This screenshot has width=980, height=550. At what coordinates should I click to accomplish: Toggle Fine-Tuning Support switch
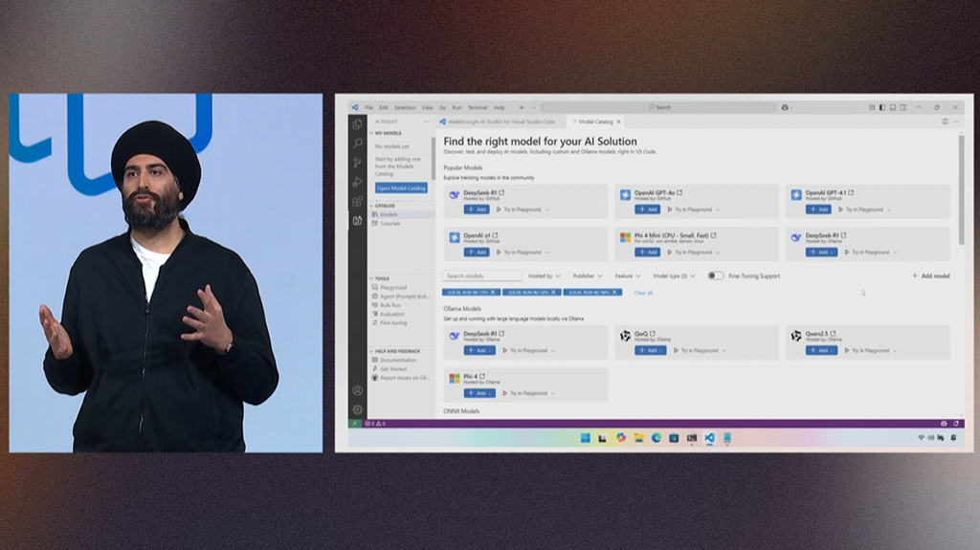pos(716,275)
